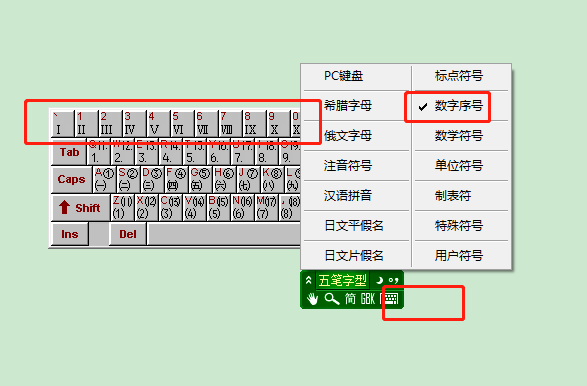The height and width of the screenshot is (386, 587).
Task: Click the Z key showing (1)
Action: (122, 207)
